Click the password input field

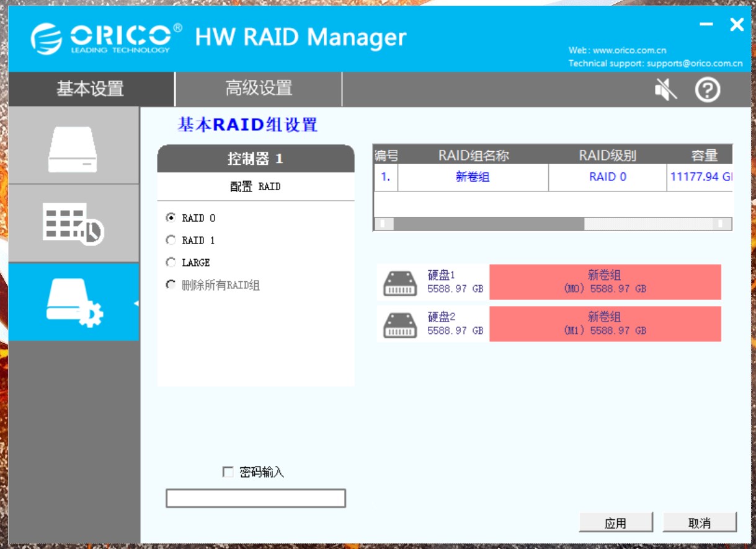click(x=256, y=498)
